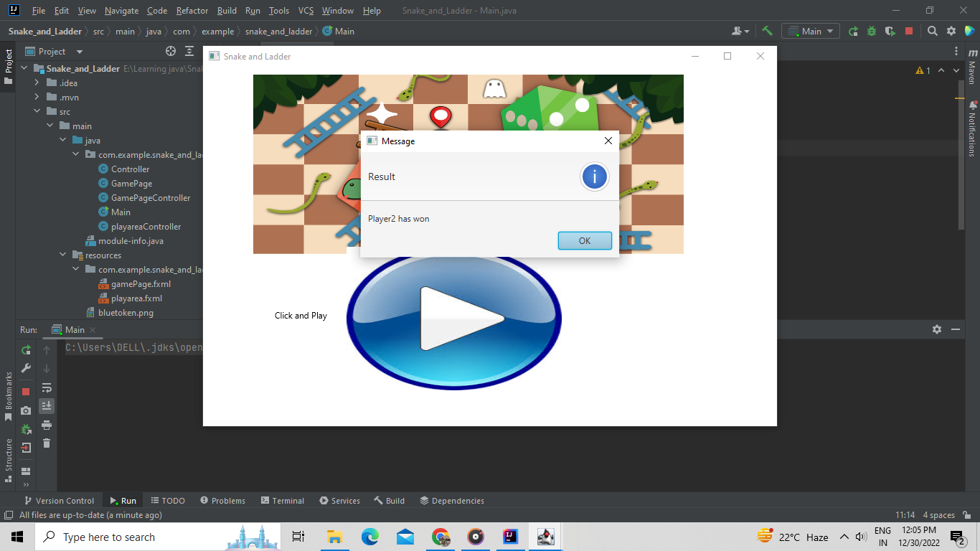Click the Click and Play button to start the game
This screenshot has width=980, height=551.
454,318
